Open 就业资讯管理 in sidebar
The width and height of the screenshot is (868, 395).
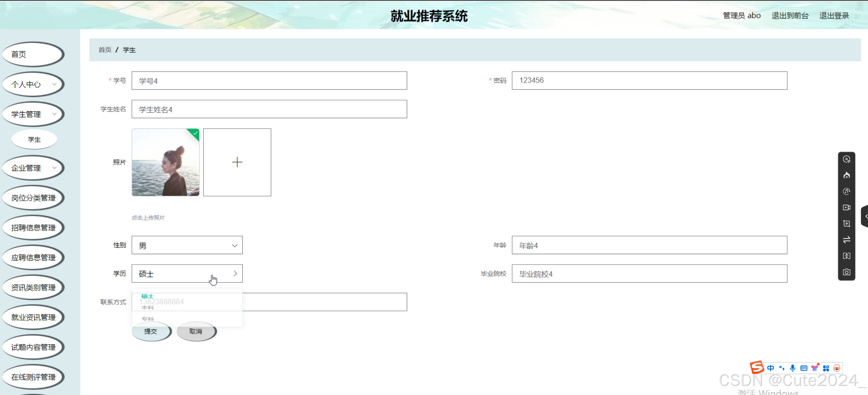coord(33,317)
